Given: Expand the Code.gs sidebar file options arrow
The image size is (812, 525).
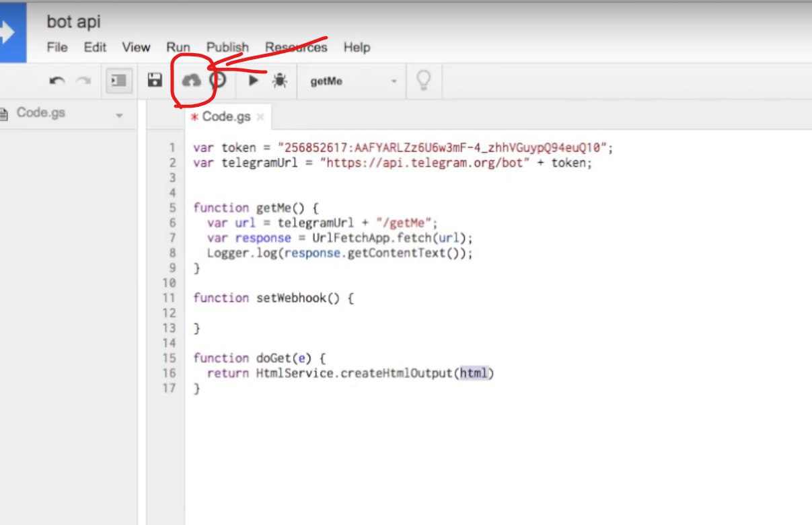Looking at the screenshot, I should click(x=119, y=116).
